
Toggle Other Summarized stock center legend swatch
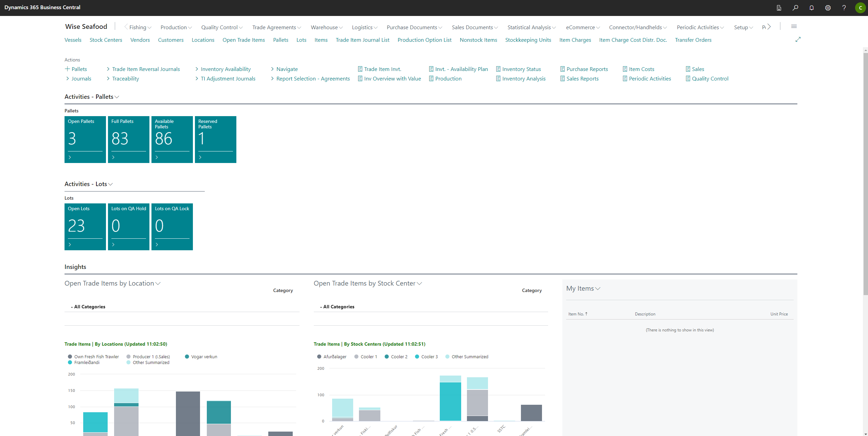(448, 357)
